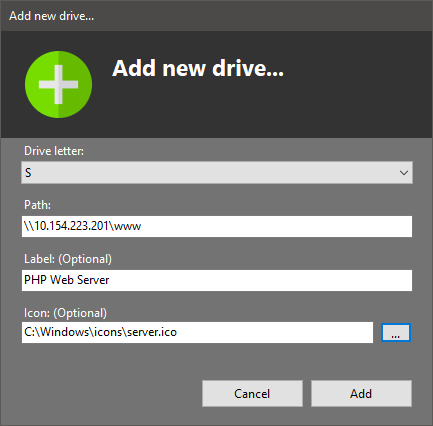This screenshot has height=426, width=433.
Task: Click the Label: (Optional) caption
Action: [x=68, y=259]
